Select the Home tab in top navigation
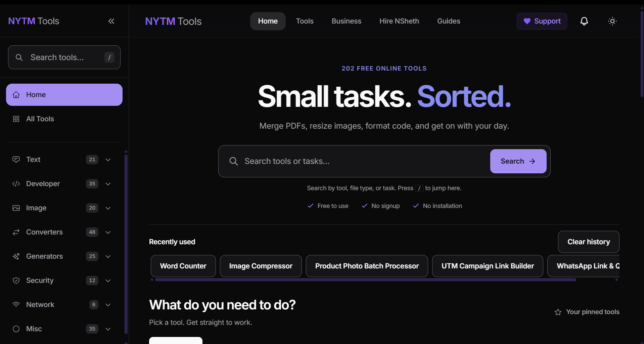The image size is (644, 344). [x=268, y=21]
